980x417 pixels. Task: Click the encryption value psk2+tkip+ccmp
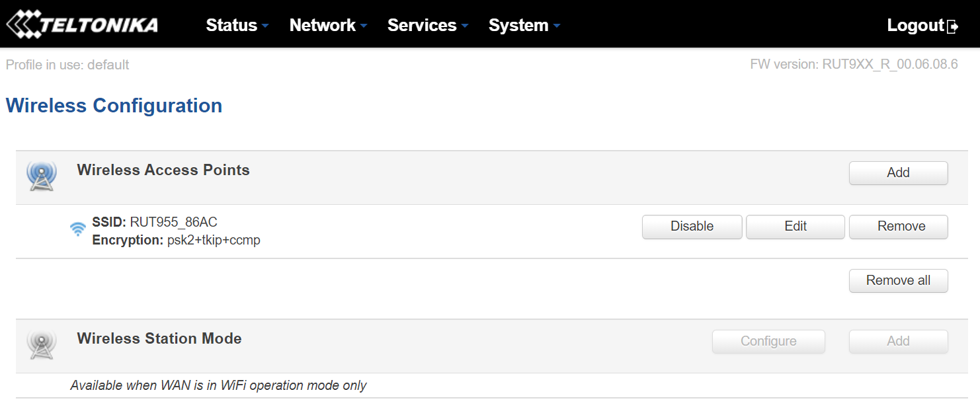[x=214, y=241]
